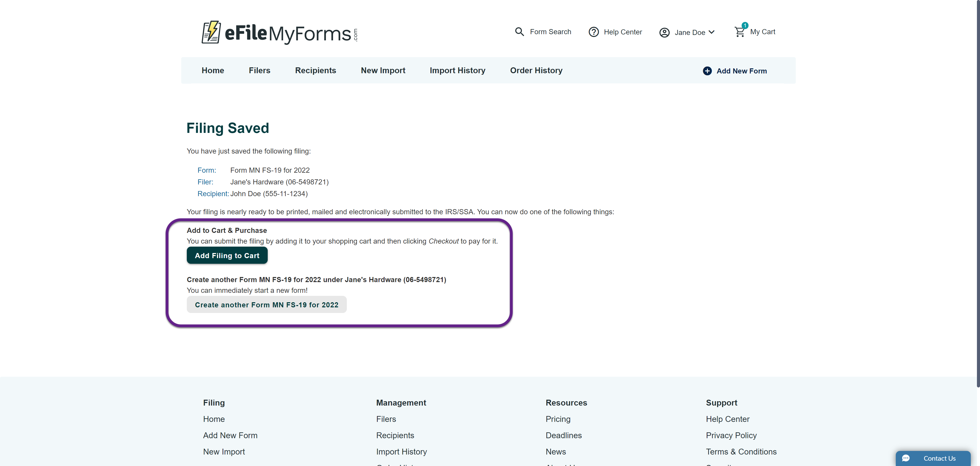
Task: Click the Form Search magnifying glass icon
Action: pos(520,32)
